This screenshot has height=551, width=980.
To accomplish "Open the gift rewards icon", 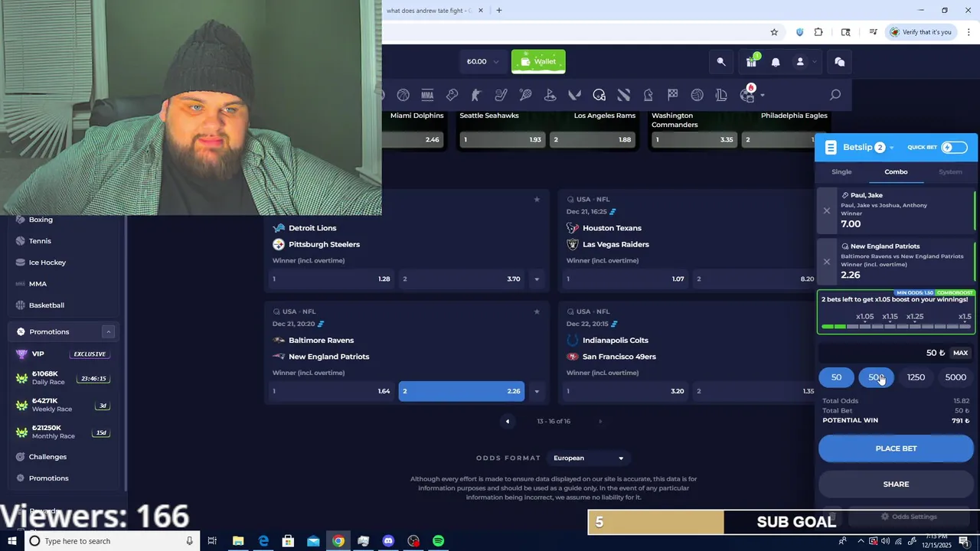I will point(751,62).
